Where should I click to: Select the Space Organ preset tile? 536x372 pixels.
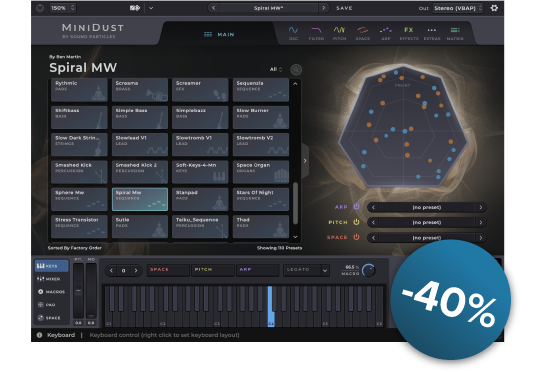pyautogui.click(x=261, y=172)
